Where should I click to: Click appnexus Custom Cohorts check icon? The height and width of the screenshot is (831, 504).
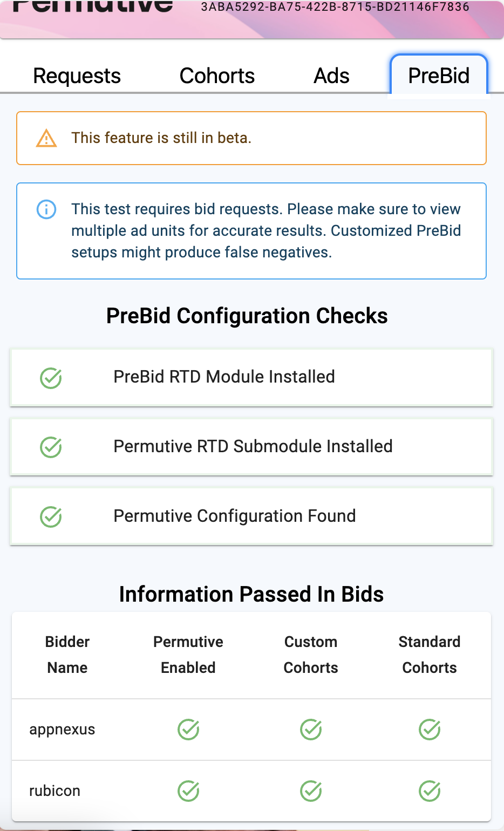(311, 730)
